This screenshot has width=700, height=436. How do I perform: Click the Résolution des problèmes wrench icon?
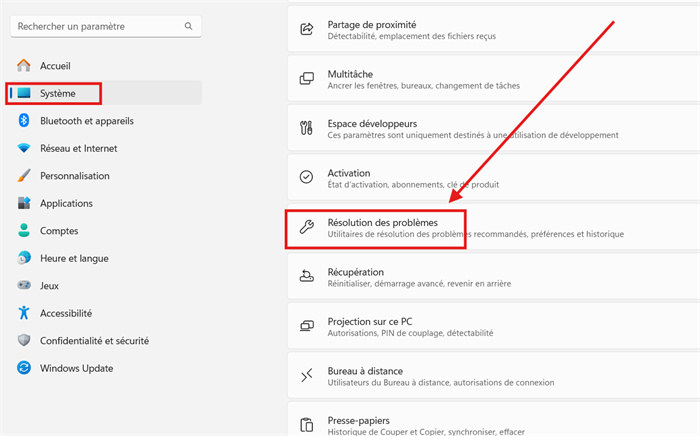pyautogui.click(x=307, y=227)
